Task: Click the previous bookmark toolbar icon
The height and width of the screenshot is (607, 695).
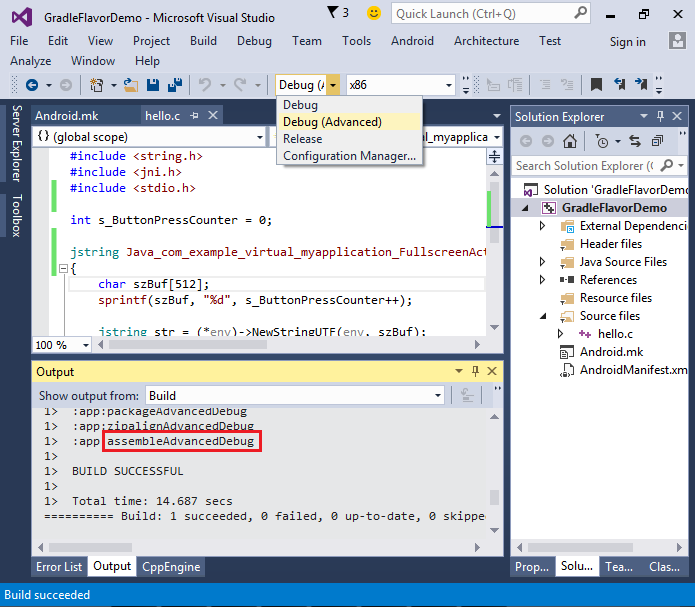Action: (x=619, y=84)
